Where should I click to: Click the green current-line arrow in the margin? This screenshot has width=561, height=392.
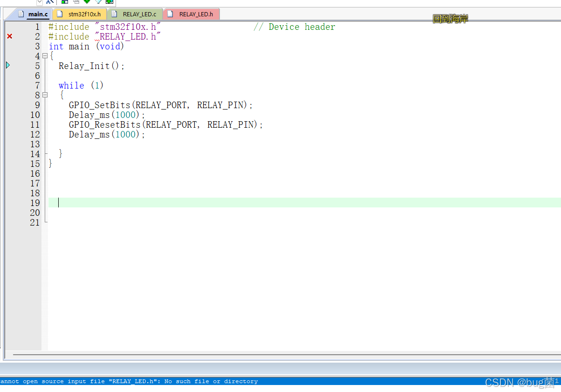[x=7, y=65]
